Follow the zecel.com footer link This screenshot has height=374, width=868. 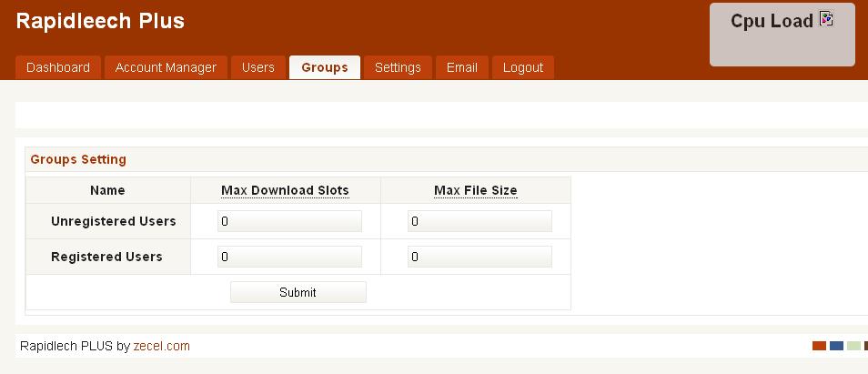[162, 347]
